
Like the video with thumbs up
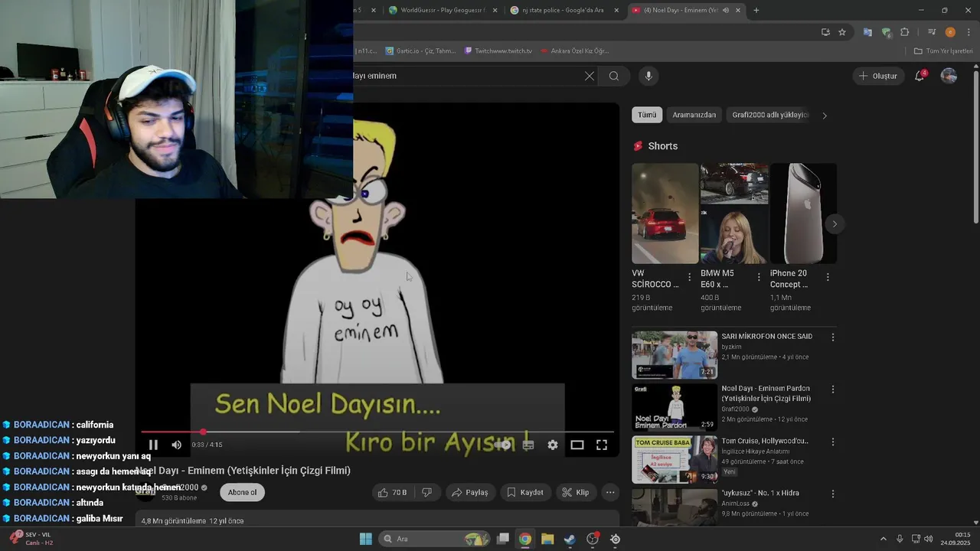tap(392, 492)
